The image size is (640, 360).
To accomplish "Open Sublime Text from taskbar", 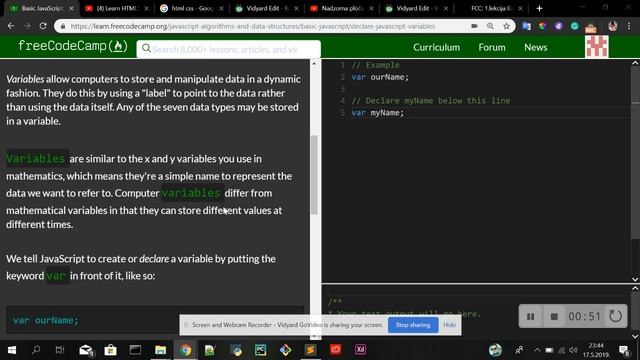I will [x=310, y=350].
